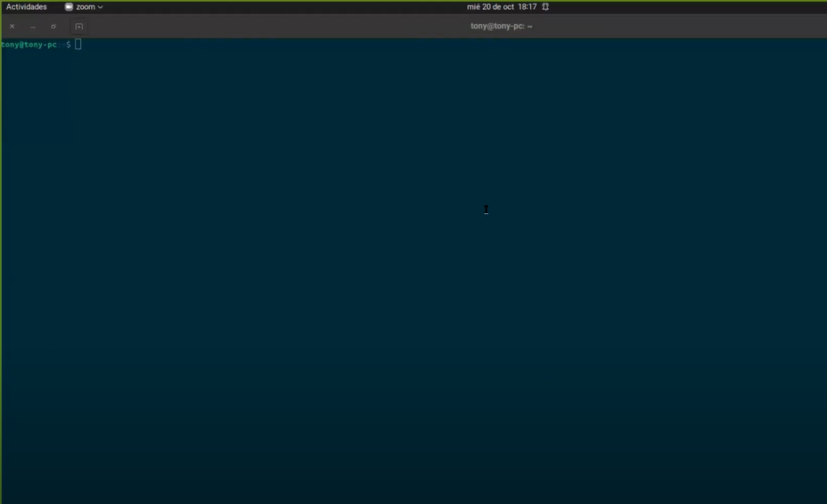The height and width of the screenshot is (504, 827).
Task: Click the tony@tony-pc shell prompt
Action: (36, 44)
